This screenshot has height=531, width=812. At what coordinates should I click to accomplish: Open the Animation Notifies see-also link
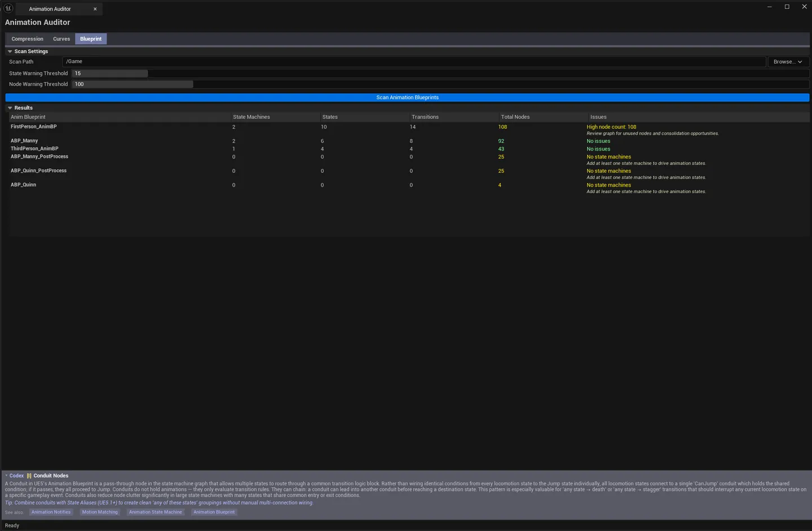pos(51,512)
